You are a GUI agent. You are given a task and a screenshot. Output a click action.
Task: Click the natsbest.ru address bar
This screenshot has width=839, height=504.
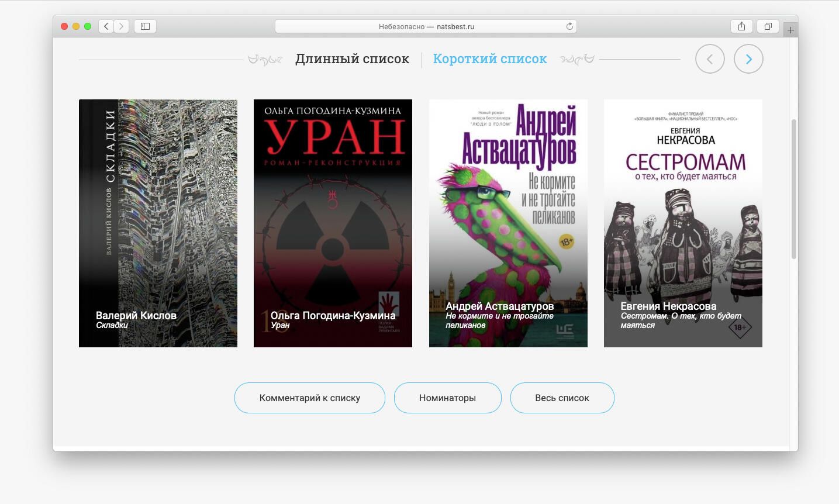(426, 26)
